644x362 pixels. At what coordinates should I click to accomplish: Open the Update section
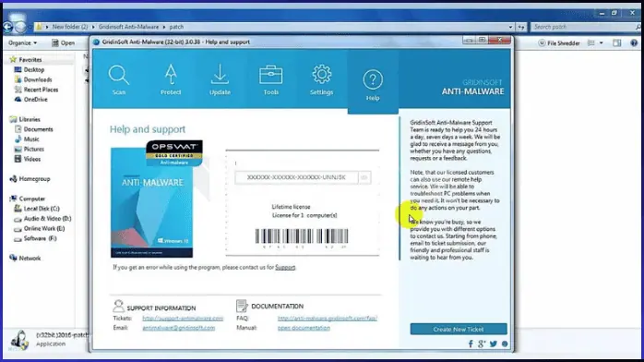coord(220,79)
